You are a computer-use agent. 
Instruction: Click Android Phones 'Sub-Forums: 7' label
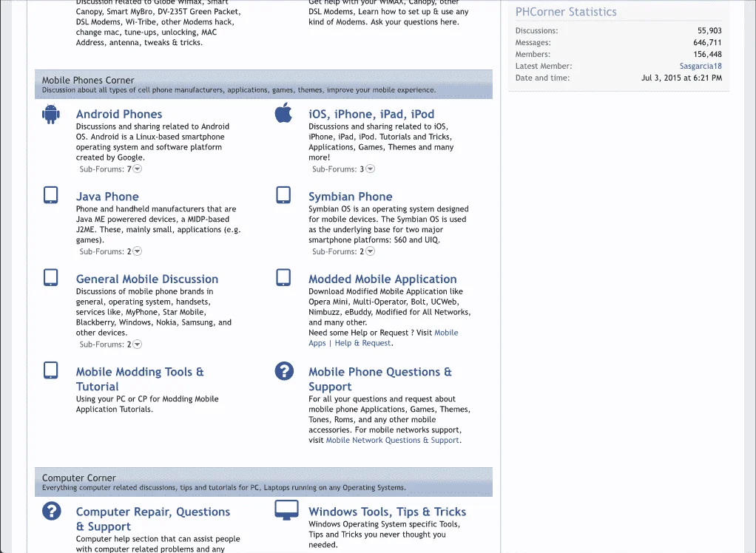(x=105, y=169)
